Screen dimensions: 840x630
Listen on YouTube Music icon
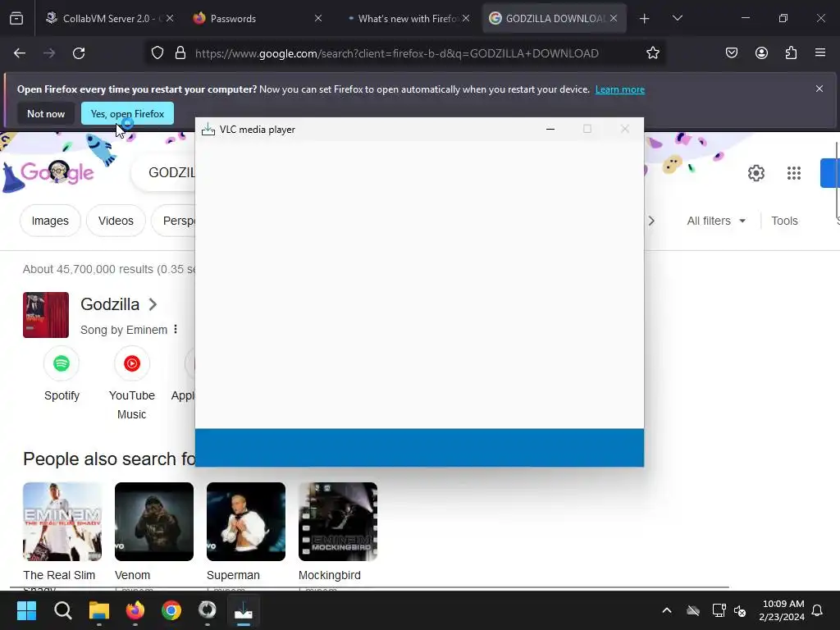tap(132, 363)
